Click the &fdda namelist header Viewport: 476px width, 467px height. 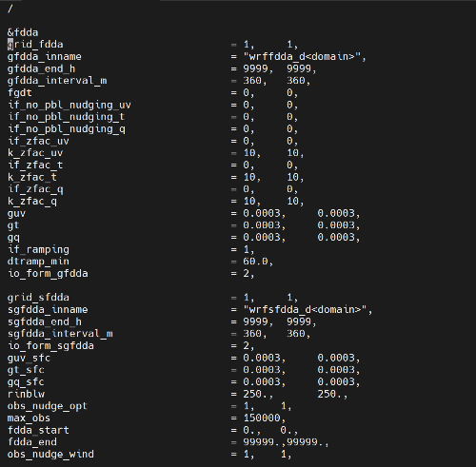[x=23, y=32]
